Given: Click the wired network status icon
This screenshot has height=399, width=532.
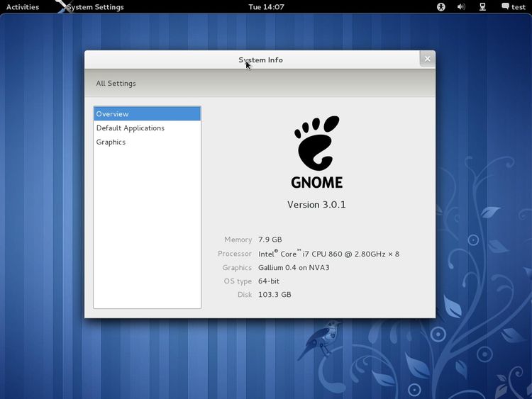Looking at the screenshot, I should click(x=482, y=7).
